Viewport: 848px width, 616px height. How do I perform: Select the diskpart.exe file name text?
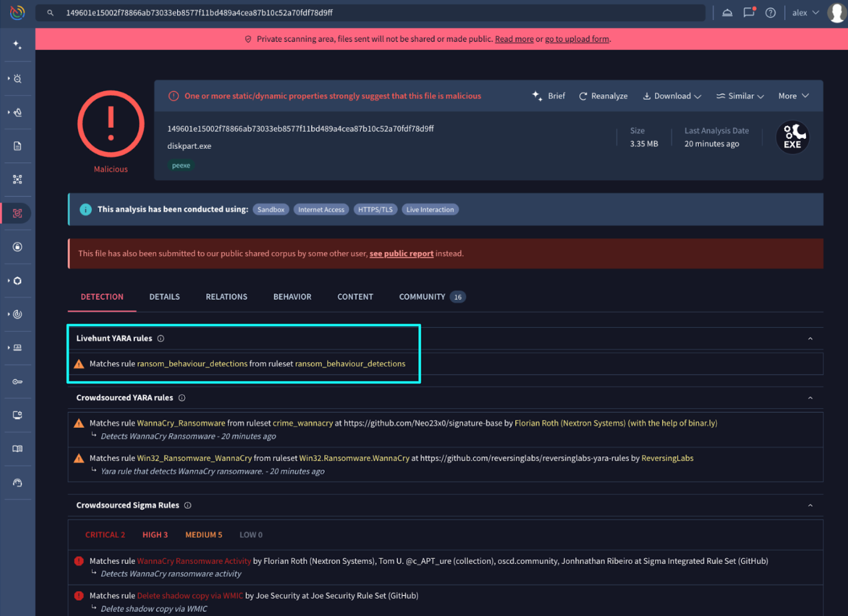coord(190,146)
